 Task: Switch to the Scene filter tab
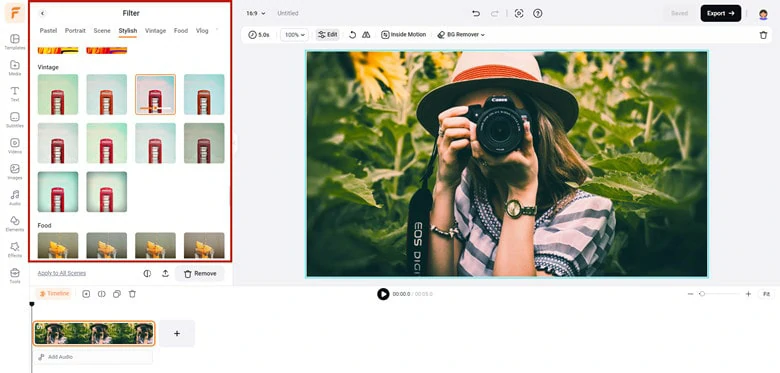pyautogui.click(x=102, y=31)
